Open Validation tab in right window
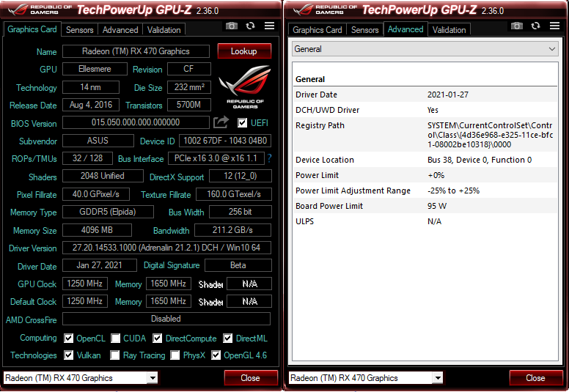 click(x=449, y=30)
